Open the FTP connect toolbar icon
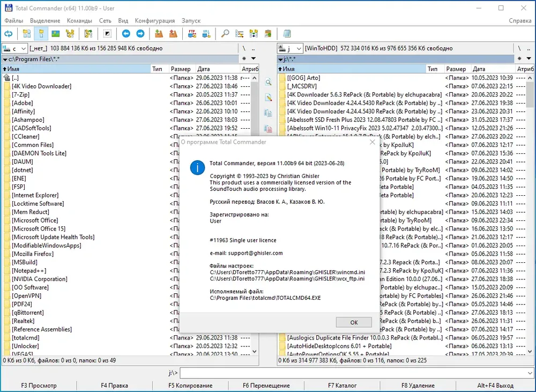This screenshot has height=392, width=536. (x=192, y=34)
